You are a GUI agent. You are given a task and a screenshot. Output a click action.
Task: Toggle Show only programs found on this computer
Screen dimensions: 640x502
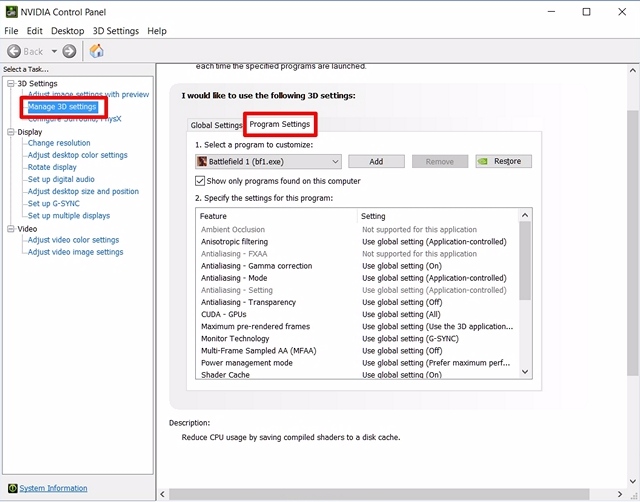coord(200,181)
